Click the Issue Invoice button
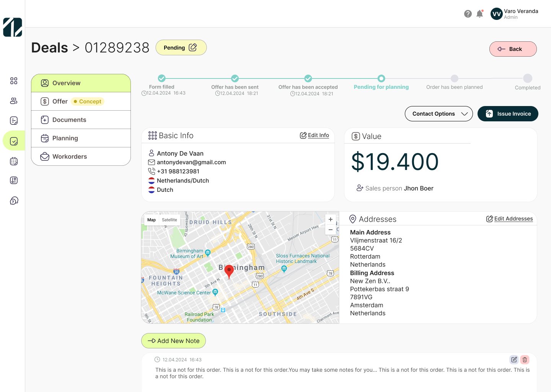 [508, 114]
